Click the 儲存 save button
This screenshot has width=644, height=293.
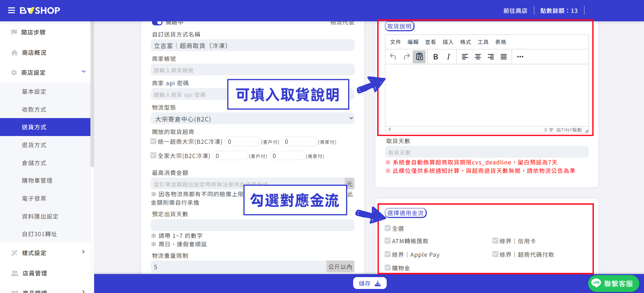[x=370, y=283]
